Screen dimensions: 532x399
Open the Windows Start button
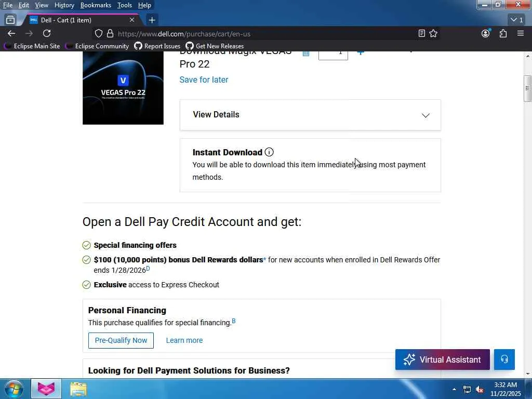point(14,389)
